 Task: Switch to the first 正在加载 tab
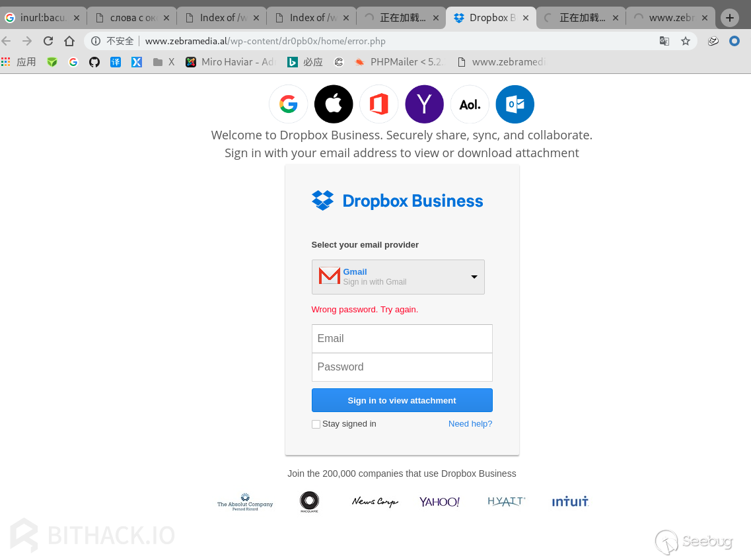402,18
